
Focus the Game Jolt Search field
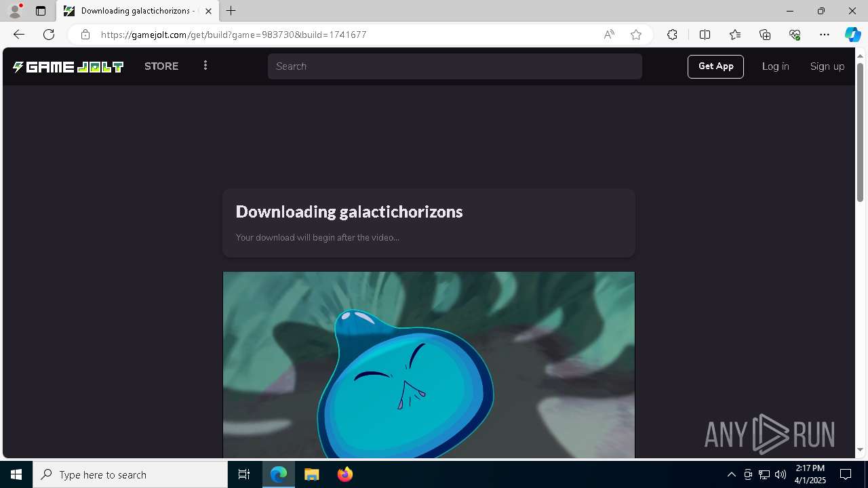(454, 66)
